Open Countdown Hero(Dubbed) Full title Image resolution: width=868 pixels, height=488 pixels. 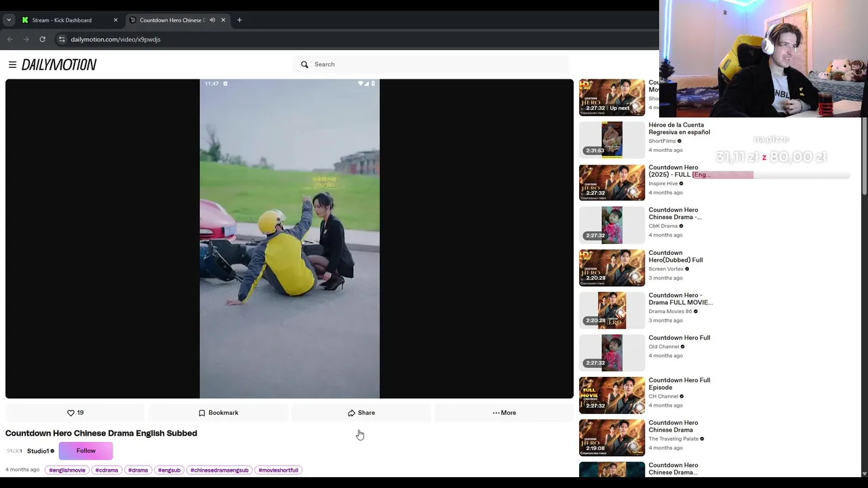(x=675, y=256)
